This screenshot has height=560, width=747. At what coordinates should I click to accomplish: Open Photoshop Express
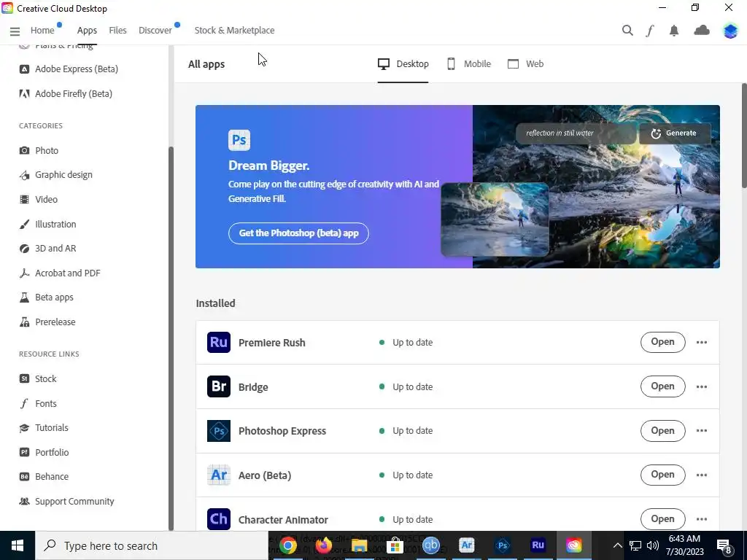tap(662, 430)
